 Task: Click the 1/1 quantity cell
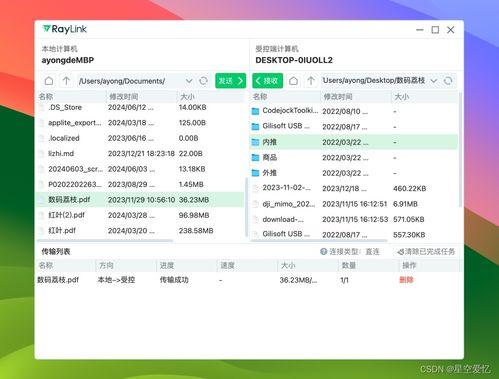pos(344,280)
